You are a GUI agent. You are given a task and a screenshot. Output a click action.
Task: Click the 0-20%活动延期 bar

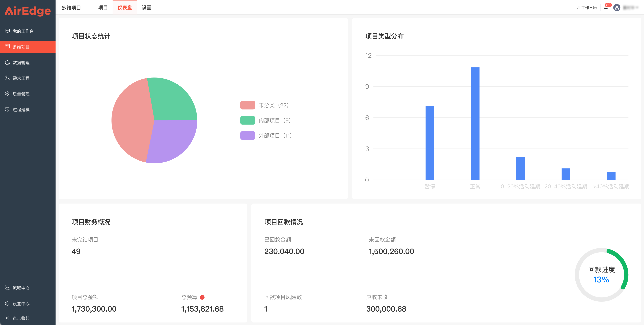tap(521, 168)
